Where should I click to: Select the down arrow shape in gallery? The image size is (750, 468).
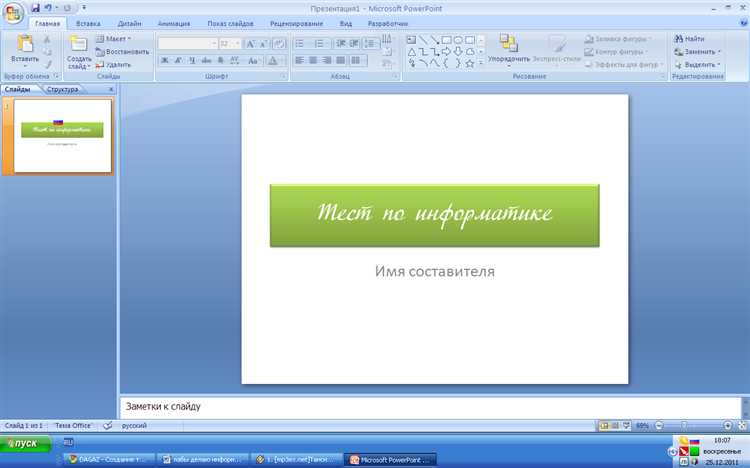click(x=458, y=52)
